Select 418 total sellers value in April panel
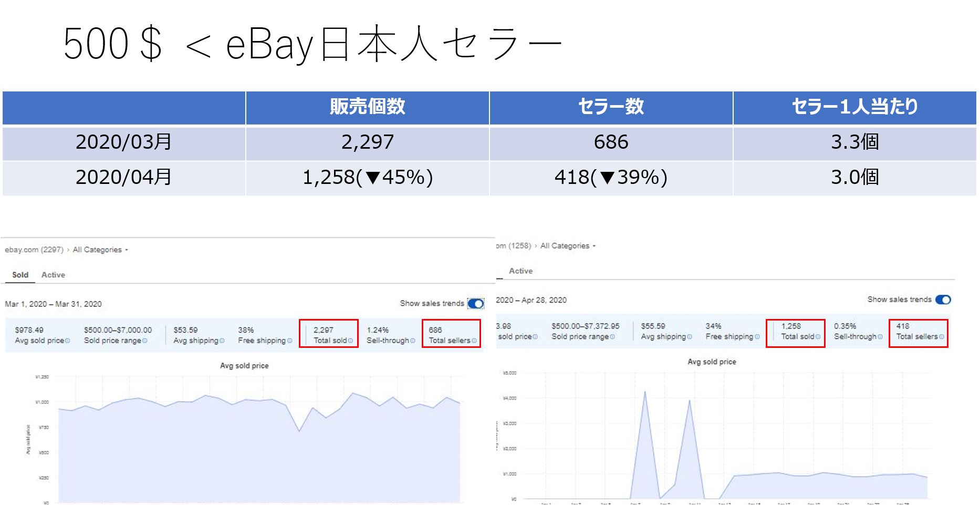Viewport: 980px width, 505px height. pyautogui.click(x=903, y=326)
